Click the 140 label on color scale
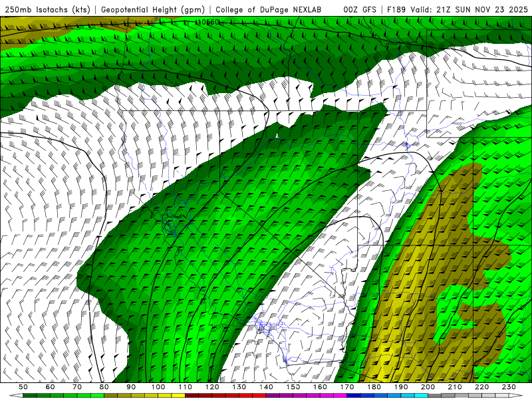The image size is (532, 399). [266, 387]
